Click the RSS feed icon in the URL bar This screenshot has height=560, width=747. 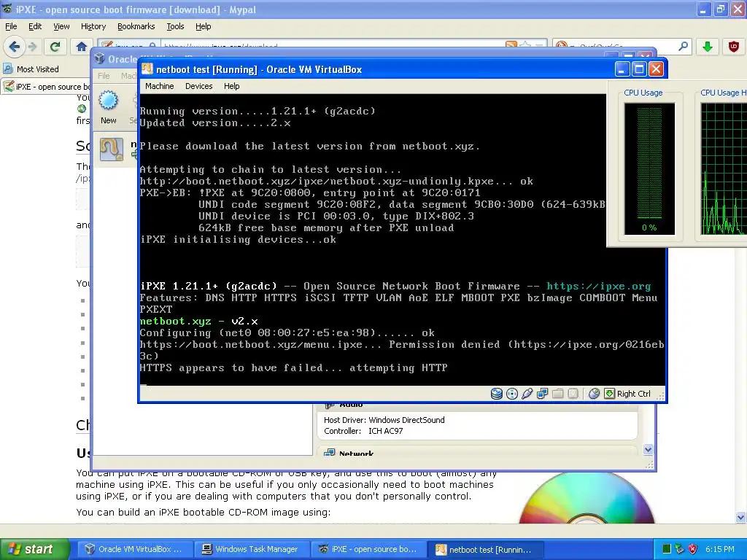tap(511, 45)
